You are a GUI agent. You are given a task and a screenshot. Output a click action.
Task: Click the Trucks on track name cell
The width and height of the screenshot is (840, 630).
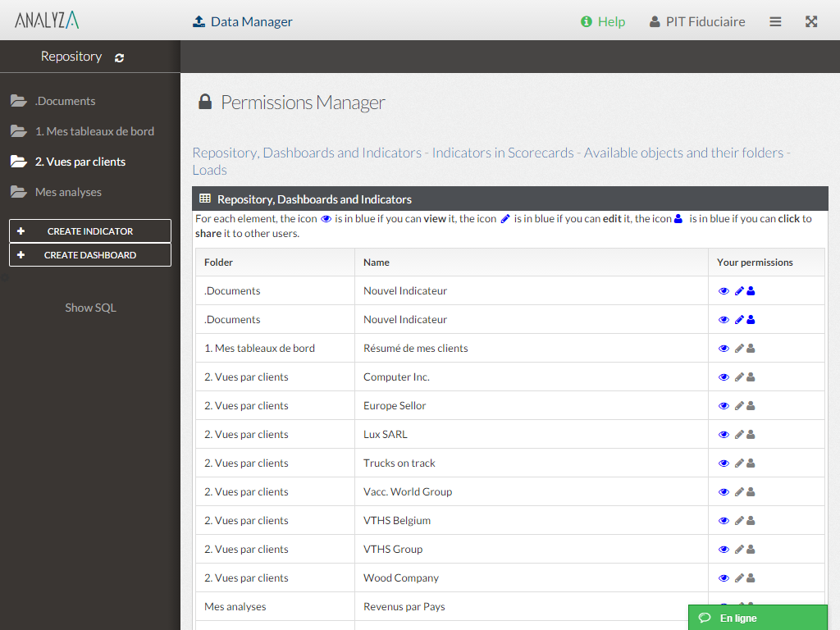[x=531, y=463]
